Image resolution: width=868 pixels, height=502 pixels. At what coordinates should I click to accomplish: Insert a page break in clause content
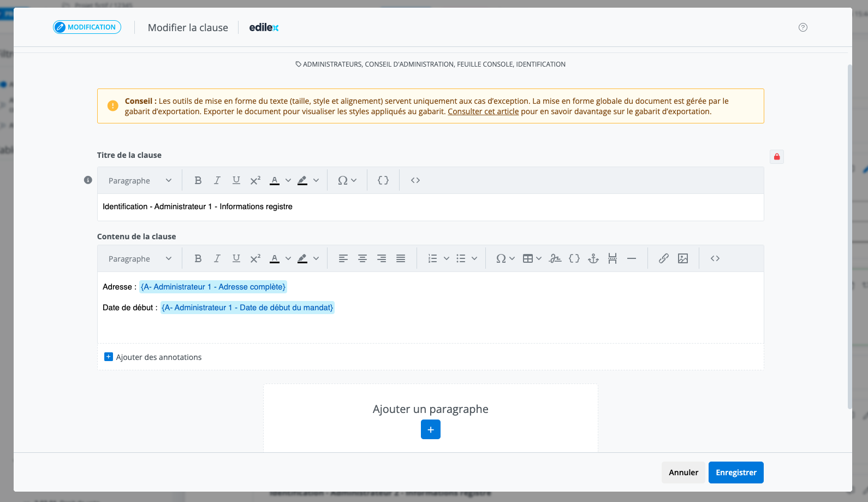(x=613, y=258)
